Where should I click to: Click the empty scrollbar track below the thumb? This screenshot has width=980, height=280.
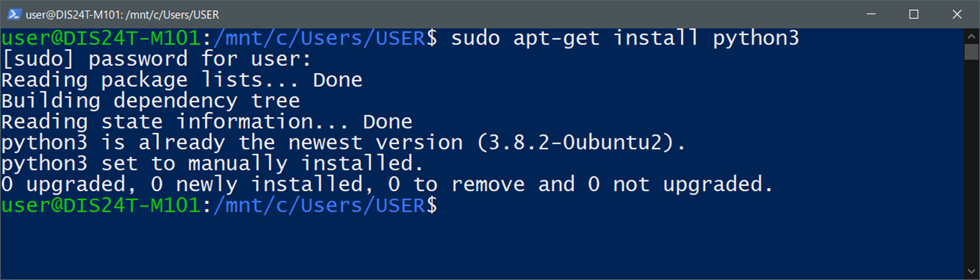click(971, 162)
